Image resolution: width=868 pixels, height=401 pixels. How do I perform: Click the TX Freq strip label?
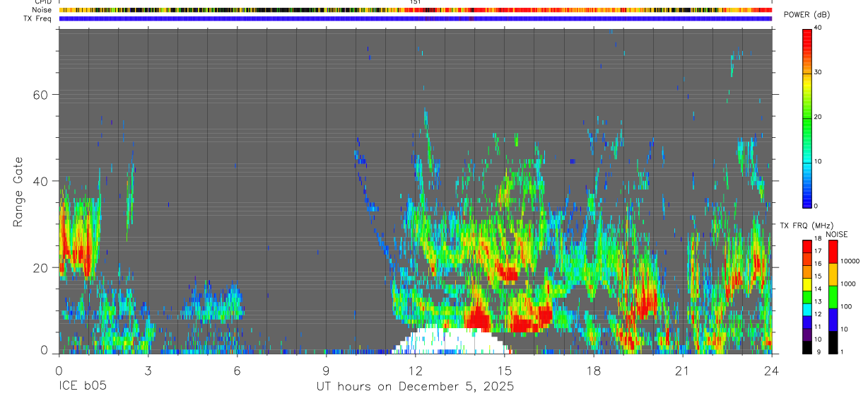tap(38, 18)
